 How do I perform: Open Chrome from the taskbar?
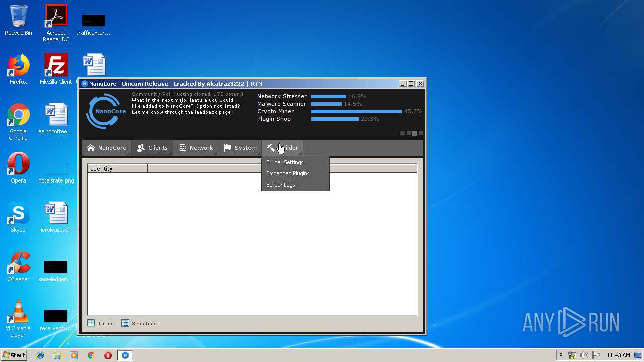91,355
